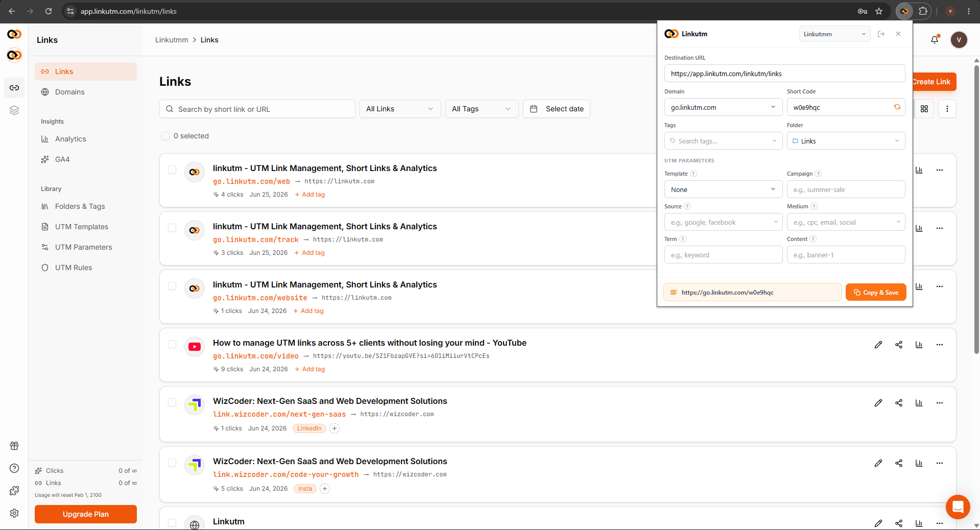Open the Template dropdown set to None

(723, 189)
